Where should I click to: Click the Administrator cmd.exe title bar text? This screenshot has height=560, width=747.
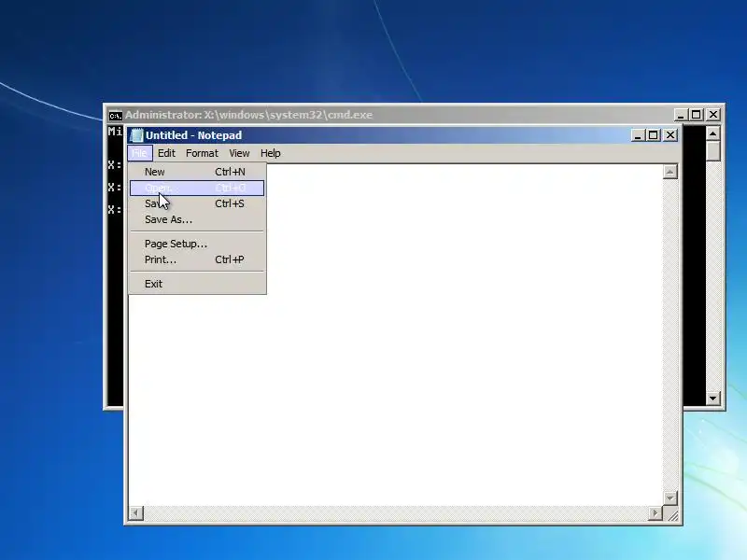pyautogui.click(x=248, y=115)
